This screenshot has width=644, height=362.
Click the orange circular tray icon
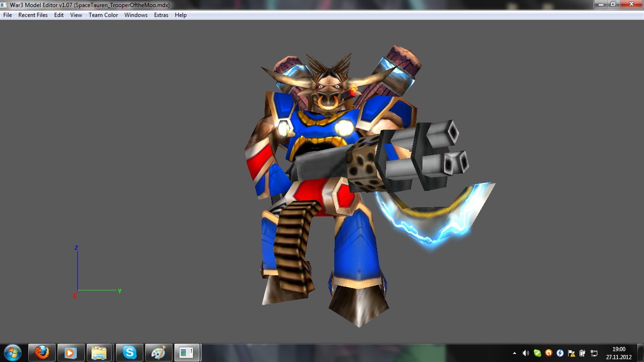click(x=548, y=353)
